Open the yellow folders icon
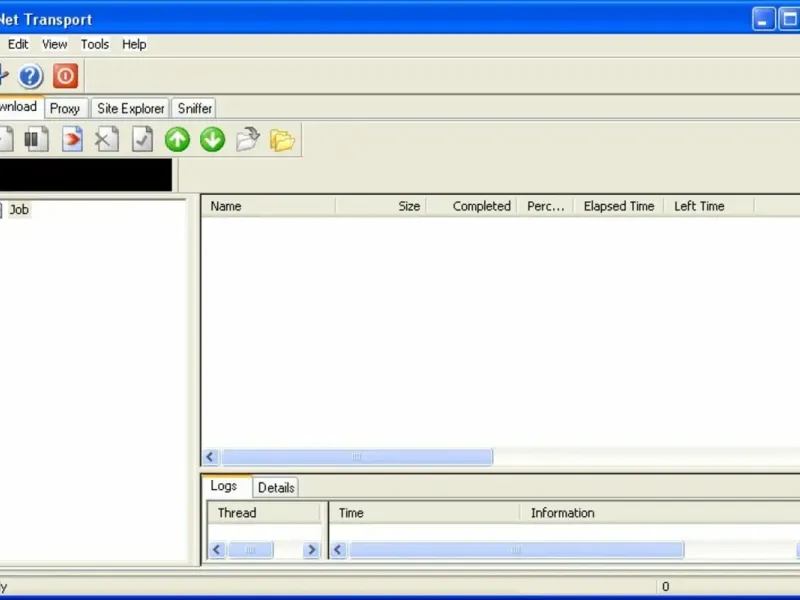The image size is (800, 600). tap(282, 140)
